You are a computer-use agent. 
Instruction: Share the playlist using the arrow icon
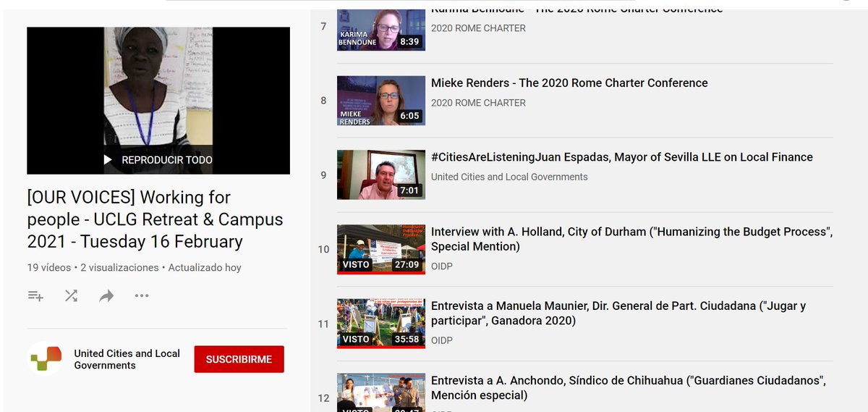pyautogui.click(x=106, y=295)
